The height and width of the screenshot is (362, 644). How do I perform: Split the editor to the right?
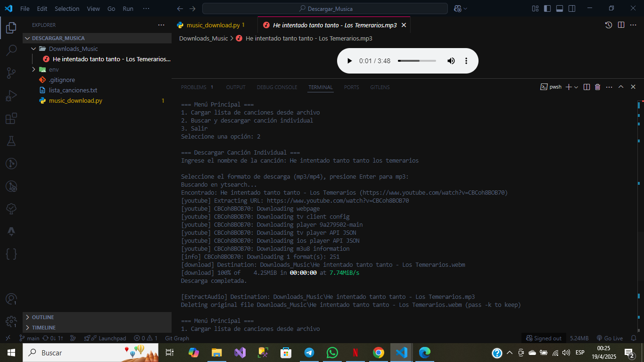tap(621, 25)
